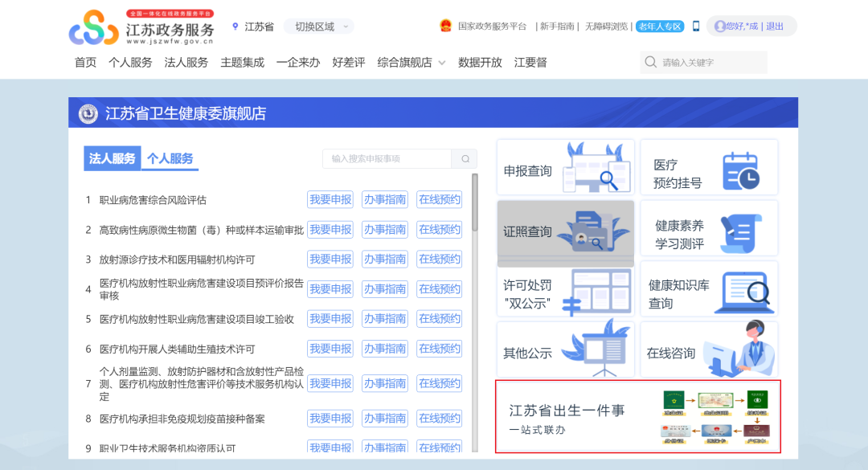Click 我要申报 for 职业病危害综合风险评估
The width and height of the screenshot is (868, 470).
point(330,200)
